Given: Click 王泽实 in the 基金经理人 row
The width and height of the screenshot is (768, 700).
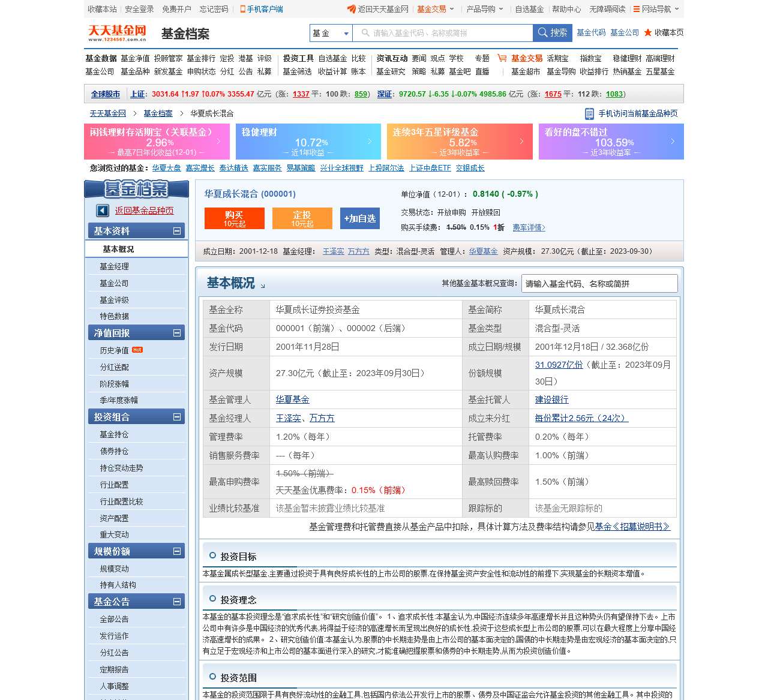Looking at the screenshot, I should tap(289, 418).
